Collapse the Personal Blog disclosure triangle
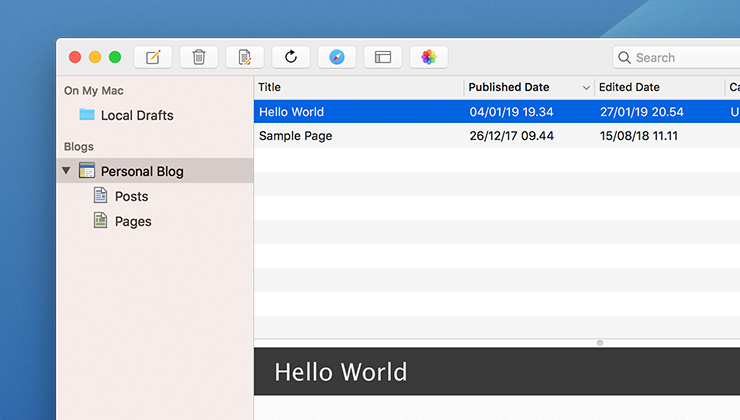 tap(66, 170)
